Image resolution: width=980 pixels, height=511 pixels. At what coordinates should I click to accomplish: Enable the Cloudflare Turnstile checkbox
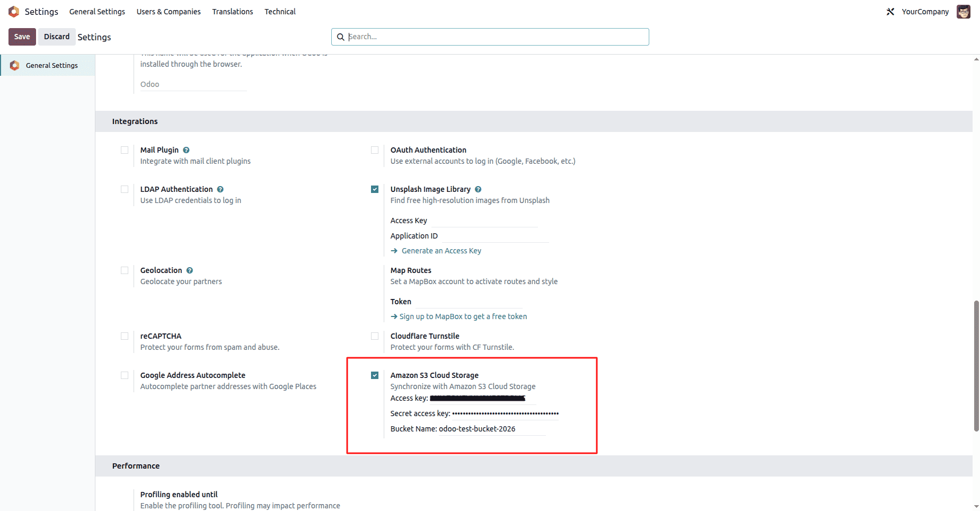(x=375, y=336)
